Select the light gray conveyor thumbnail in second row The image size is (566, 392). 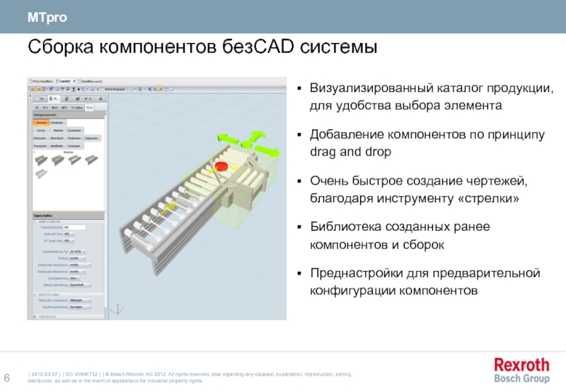[x=41, y=173]
